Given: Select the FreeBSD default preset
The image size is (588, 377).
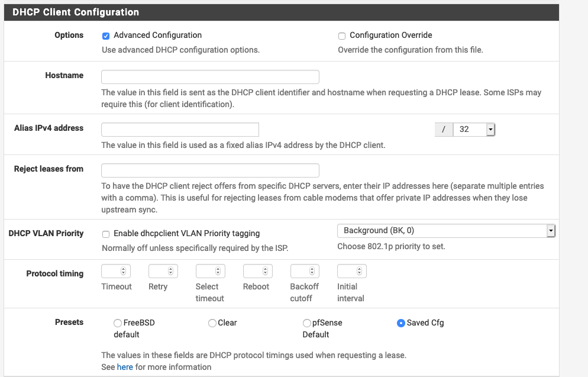Looking at the screenshot, I should (118, 323).
